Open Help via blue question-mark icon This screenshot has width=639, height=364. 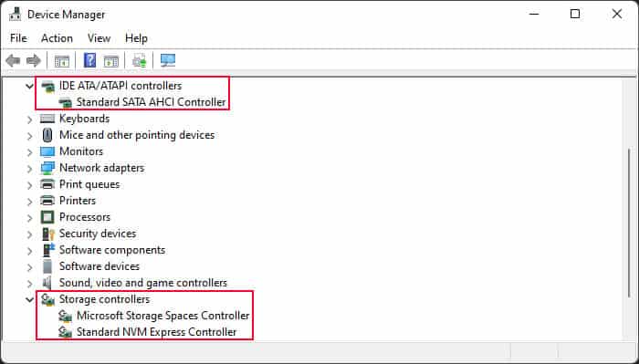coord(89,60)
